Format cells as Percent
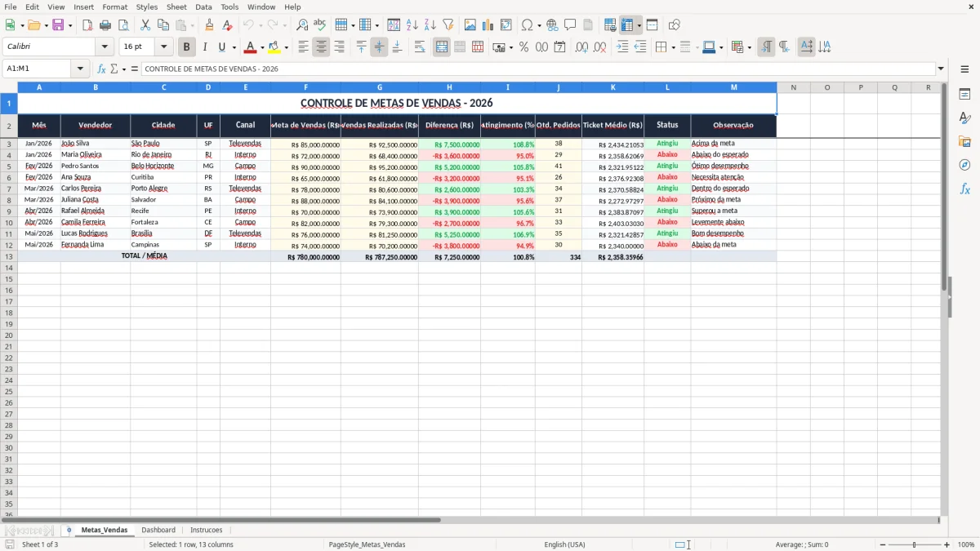 click(523, 47)
